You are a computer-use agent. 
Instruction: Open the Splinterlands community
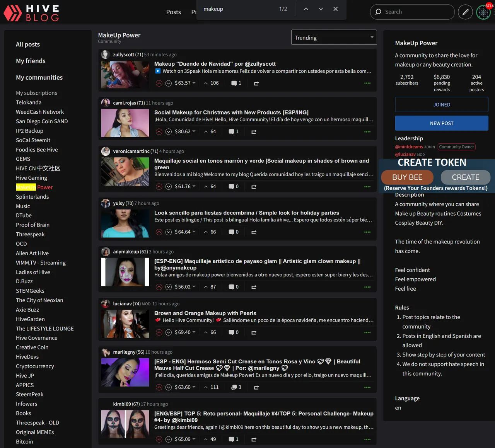coord(32,197)
